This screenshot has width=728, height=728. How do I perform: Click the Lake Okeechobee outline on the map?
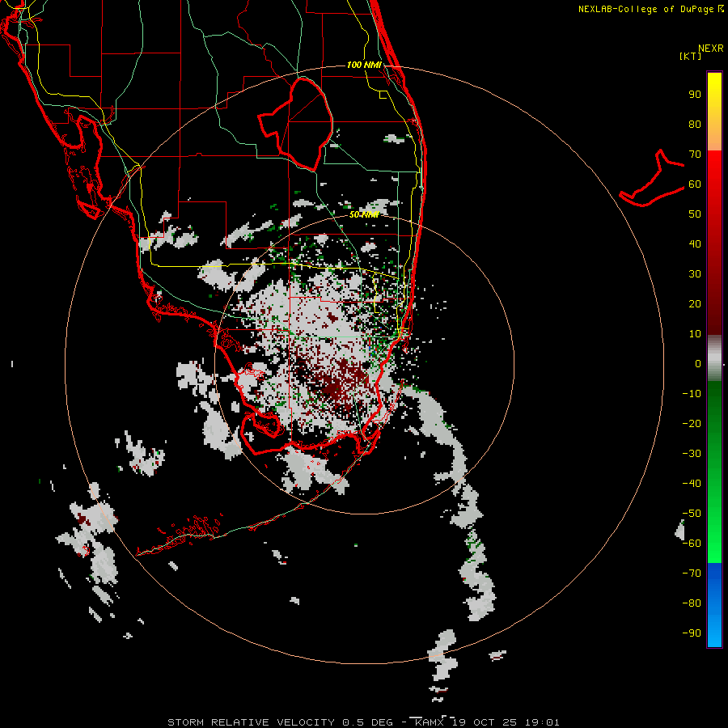click(x=296, y=123)
